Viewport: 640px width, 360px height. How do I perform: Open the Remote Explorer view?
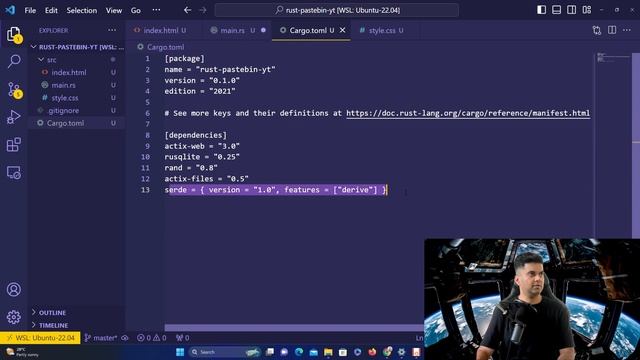[14, 173]
